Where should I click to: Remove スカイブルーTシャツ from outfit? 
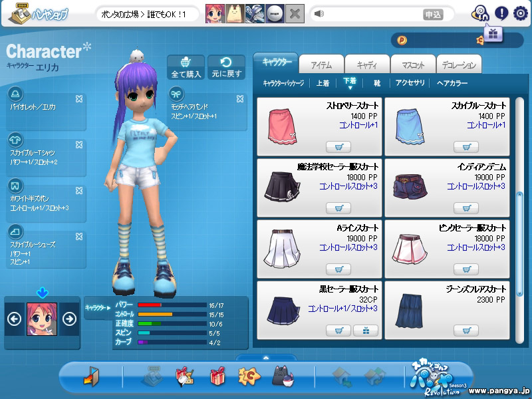(x=79, y=145)
